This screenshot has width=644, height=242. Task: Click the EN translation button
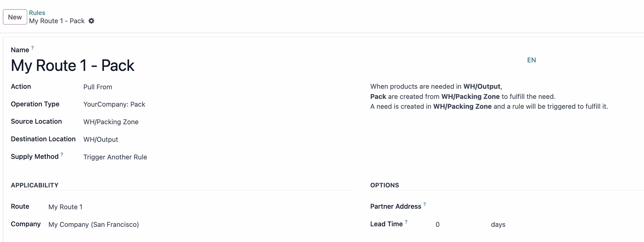click(531, 60)
